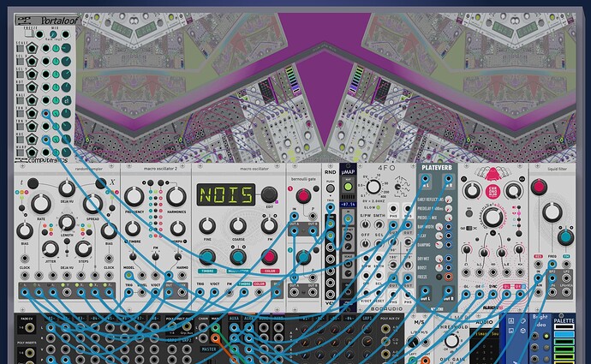The width and height of the screenshot is (591, 364).
Task: Click the EARLY REFLECTIONS knob on PLATEVERB
Action: (449, 200)
